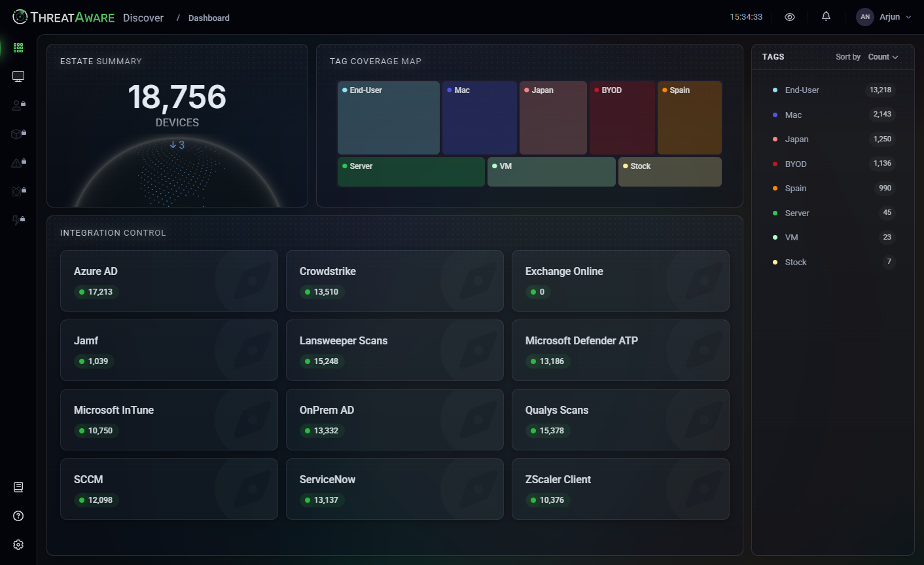The image size is (924, 565).
Task: Select the VM tile in coverage map
Action: 552,172
